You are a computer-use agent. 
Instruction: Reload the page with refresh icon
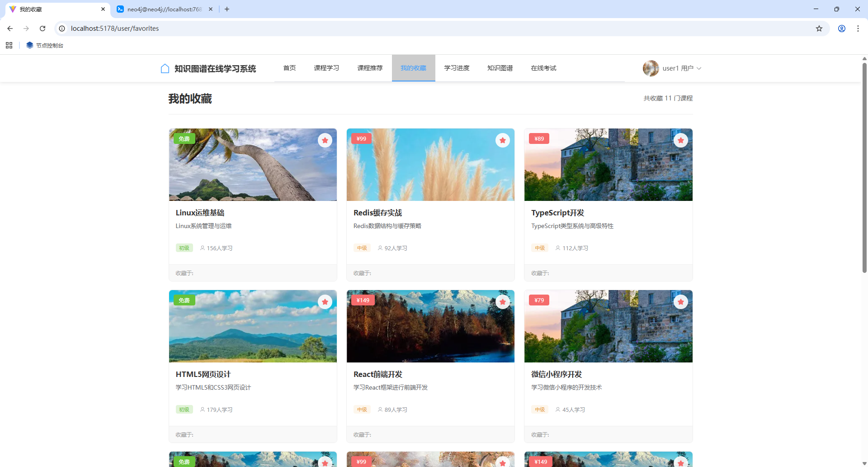(x=42, y=29)
